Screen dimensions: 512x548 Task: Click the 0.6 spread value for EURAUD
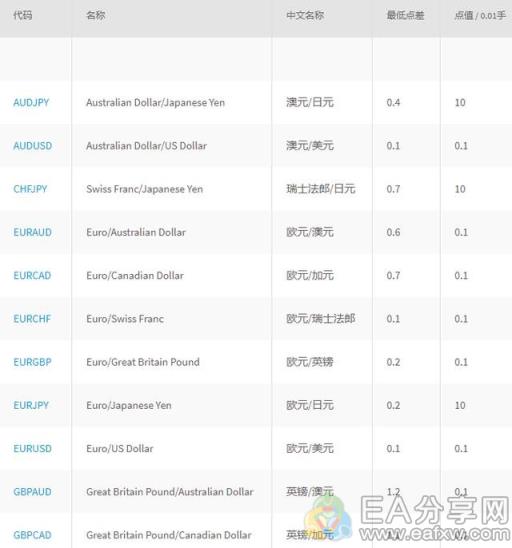393,232
